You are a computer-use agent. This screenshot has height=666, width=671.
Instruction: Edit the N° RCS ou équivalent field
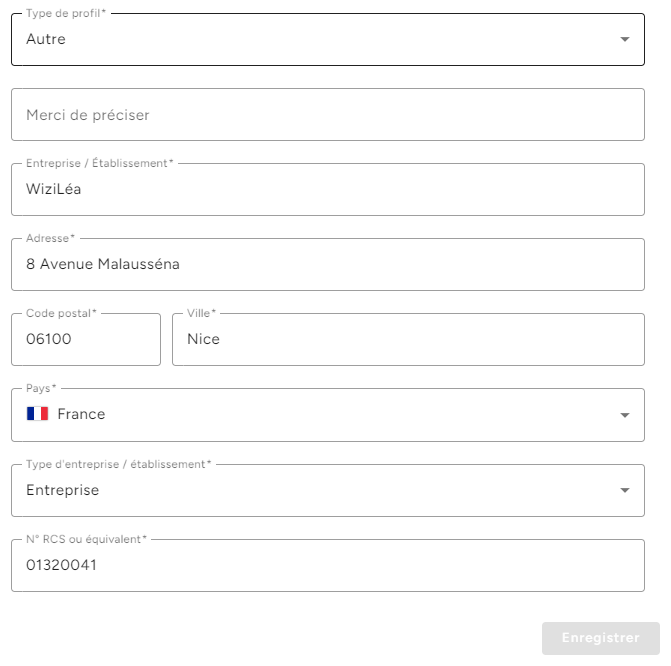tap(328, 565)
